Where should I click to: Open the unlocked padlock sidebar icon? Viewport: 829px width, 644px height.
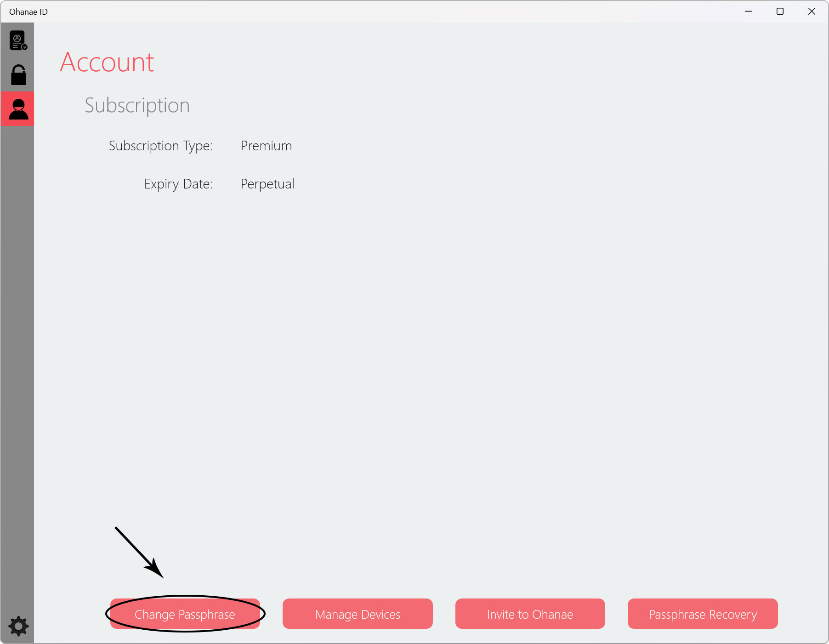tap(18, 75)
